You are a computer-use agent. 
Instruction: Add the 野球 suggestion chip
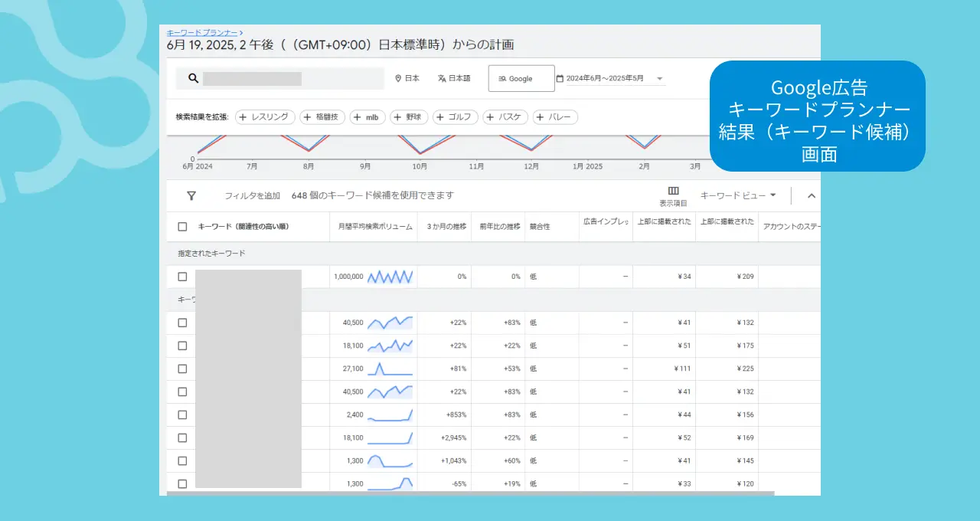pos(409,117)
